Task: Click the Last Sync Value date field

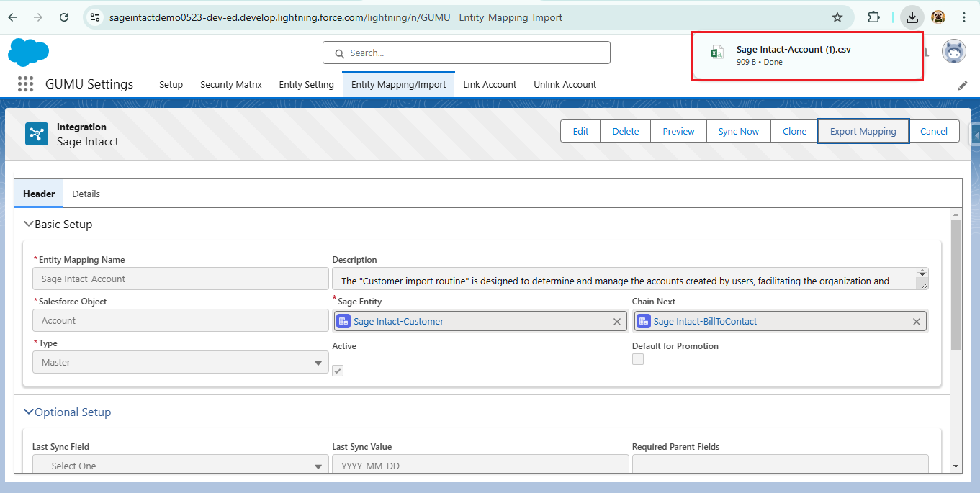Action: click(480, 466)
